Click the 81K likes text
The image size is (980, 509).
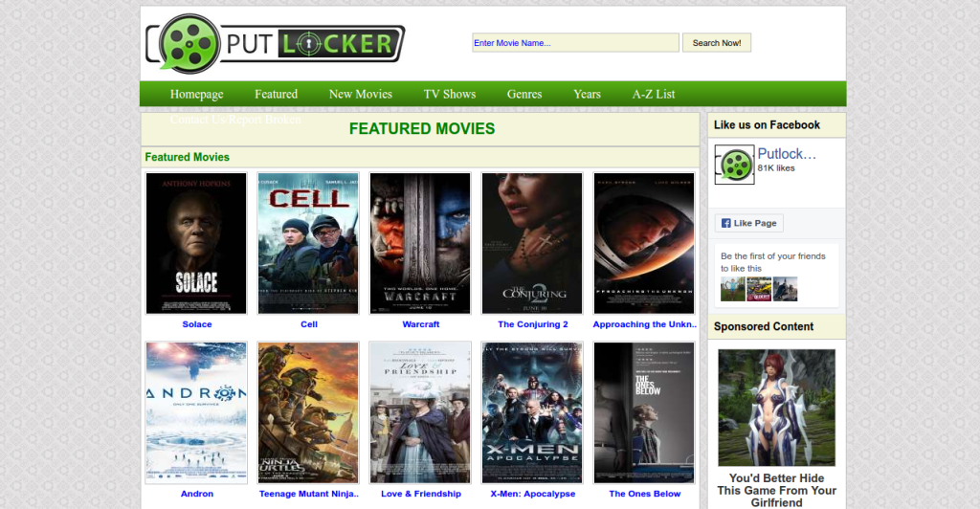click(x=776, y=168)
